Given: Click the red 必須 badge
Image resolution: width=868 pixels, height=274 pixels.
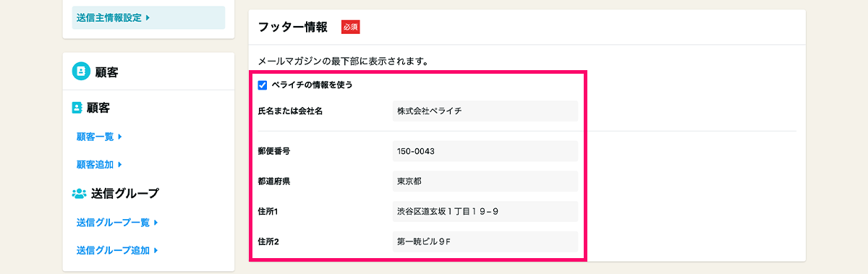Looking at the screenshot, I should pos(351,27).
